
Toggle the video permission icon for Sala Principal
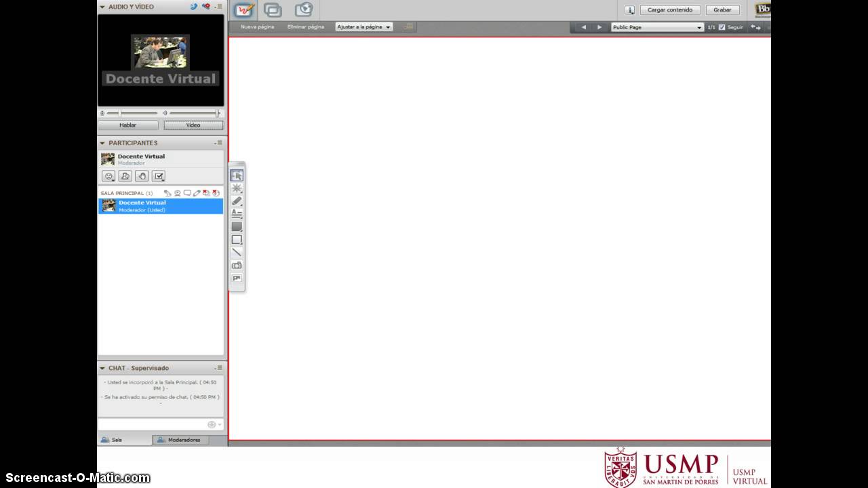(178, 193)
